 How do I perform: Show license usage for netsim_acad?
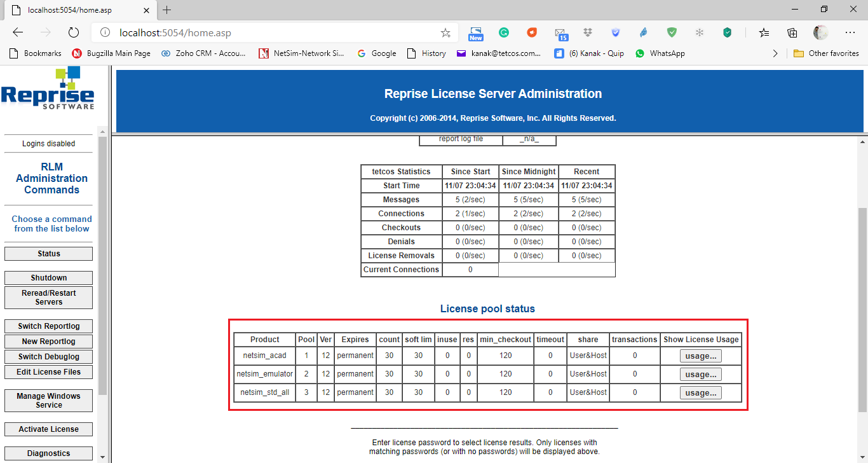pyautogui.click(x=701, y=356)
